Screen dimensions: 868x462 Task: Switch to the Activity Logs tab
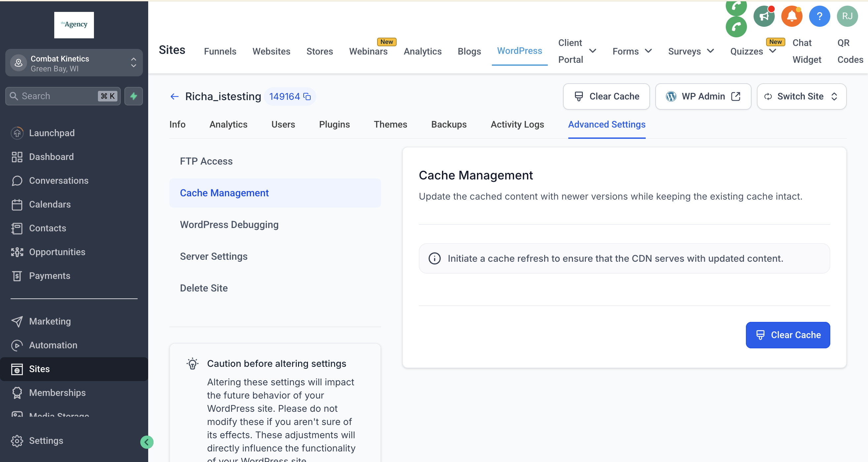[517, 125]
